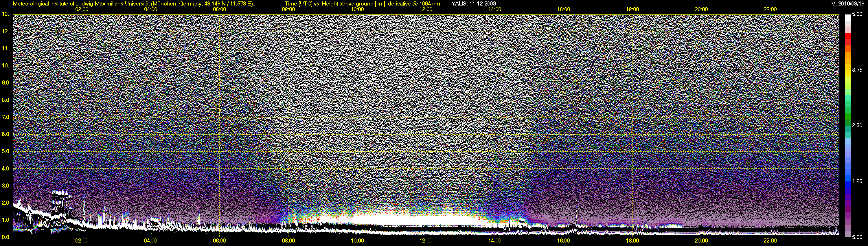Click the 20:00 label on the bottom time axis

[x=701, y=241]
